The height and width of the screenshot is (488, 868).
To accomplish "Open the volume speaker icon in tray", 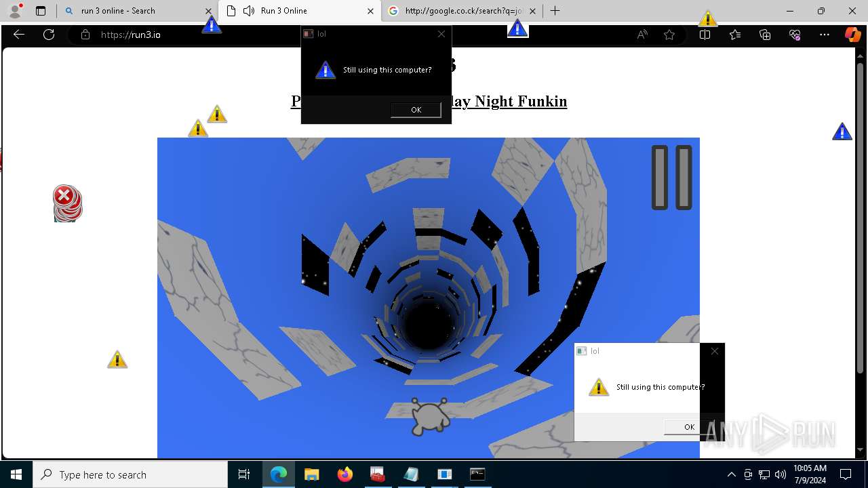I will pos(780,474).
